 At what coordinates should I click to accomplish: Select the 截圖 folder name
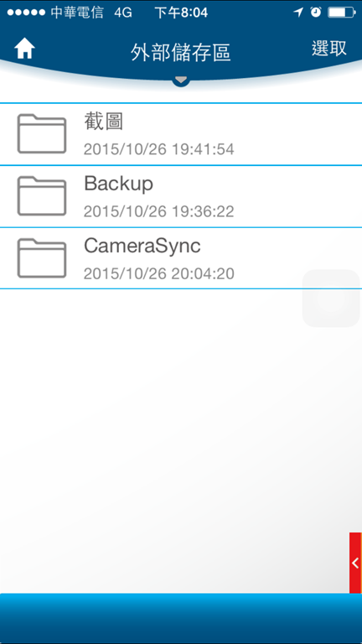103,122
